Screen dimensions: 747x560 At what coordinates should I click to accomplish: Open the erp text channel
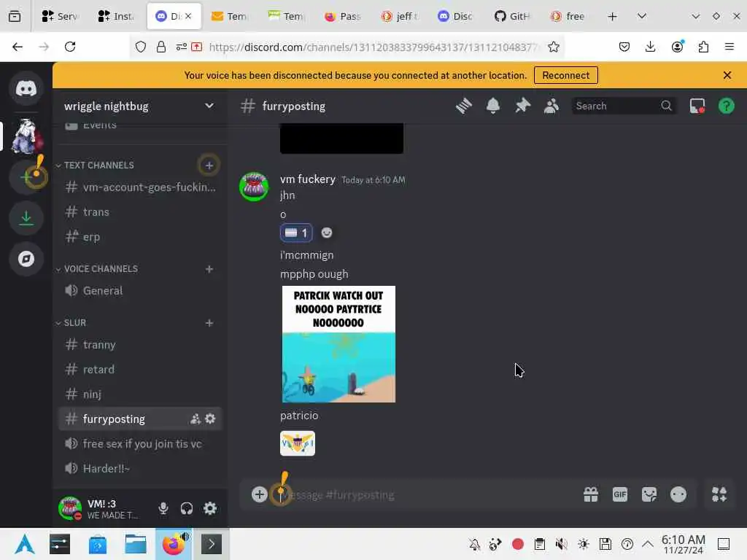(140, 237)
